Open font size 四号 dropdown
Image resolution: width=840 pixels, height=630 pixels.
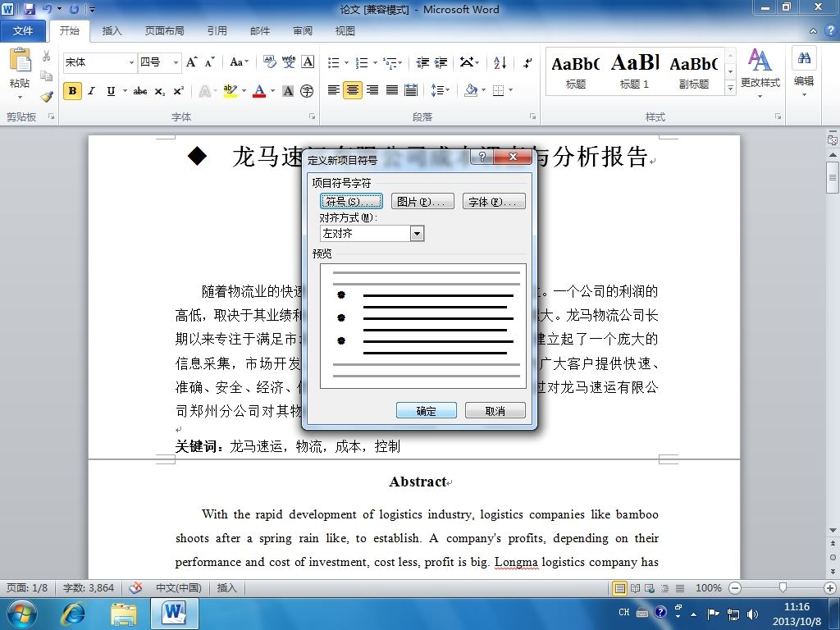tap(176, 62)
